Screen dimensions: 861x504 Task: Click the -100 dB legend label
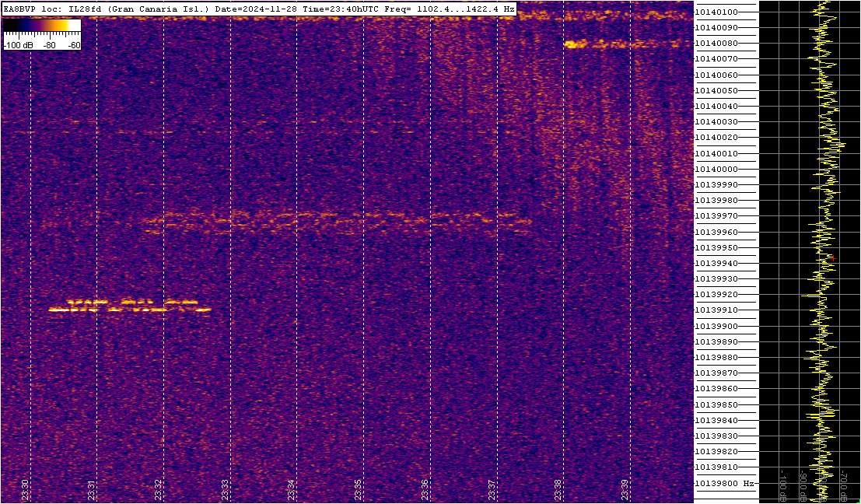[x=16, y=46]
